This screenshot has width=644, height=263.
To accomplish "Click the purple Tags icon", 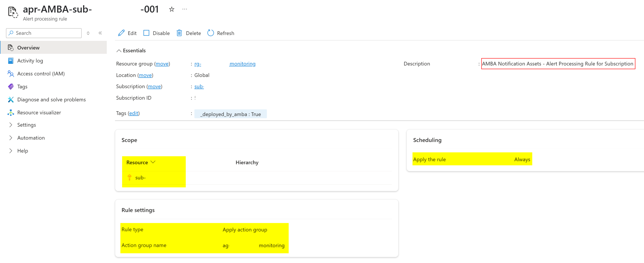I will pyautogui.click(x=11, y=87).
